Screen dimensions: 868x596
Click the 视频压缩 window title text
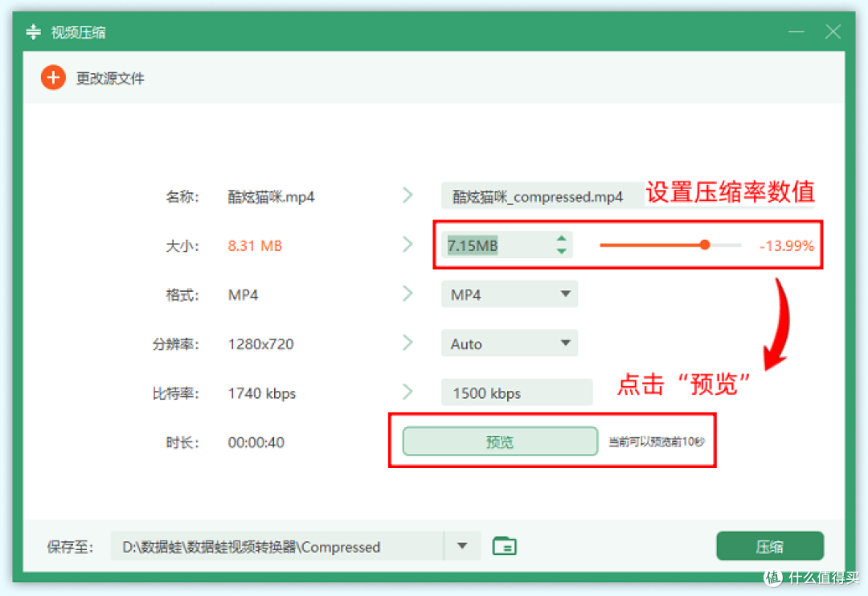pos(78,32)
